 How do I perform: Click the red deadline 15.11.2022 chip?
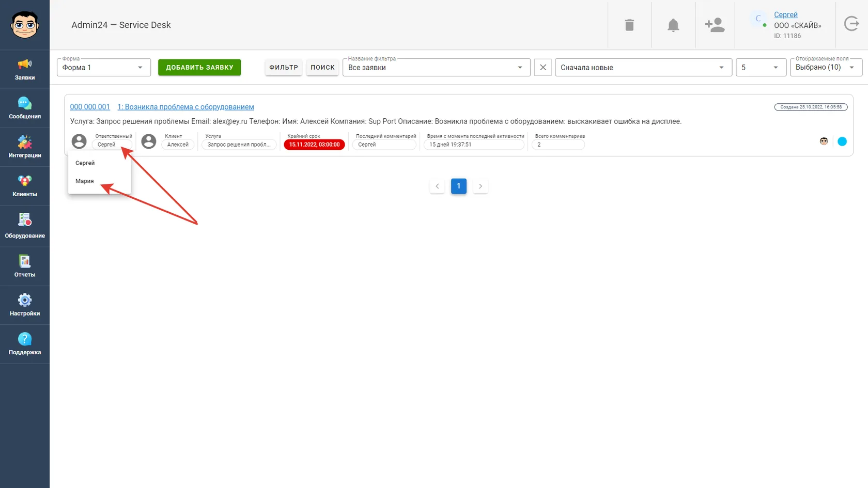pyautogui.click(x=315, y=145)
